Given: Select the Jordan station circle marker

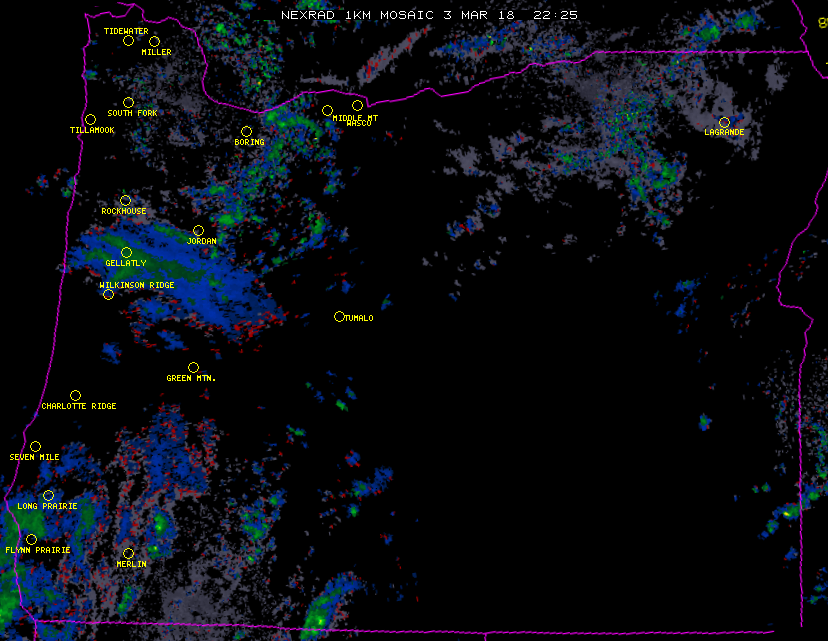Looking at the screenshot, I should point(198,231).
